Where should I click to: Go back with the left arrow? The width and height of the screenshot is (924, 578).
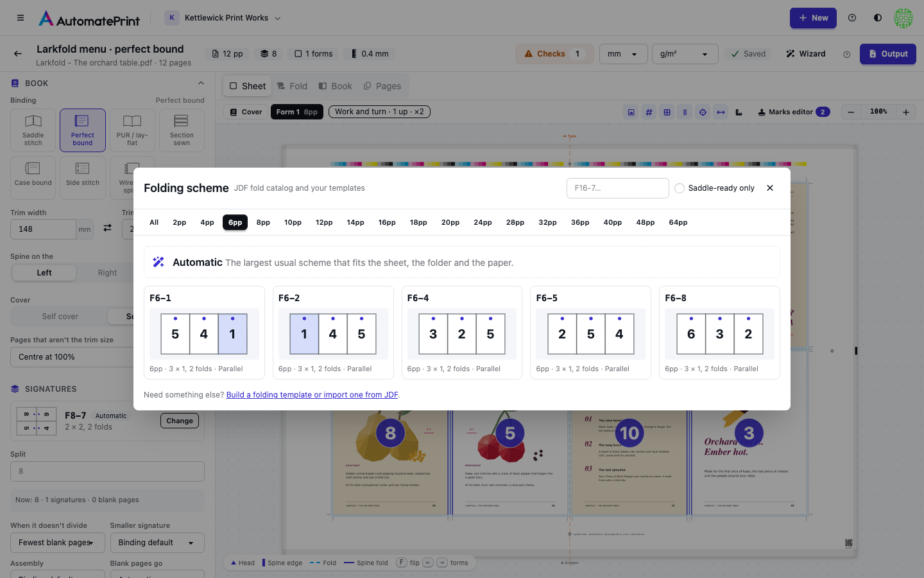[x=18, y=54]
